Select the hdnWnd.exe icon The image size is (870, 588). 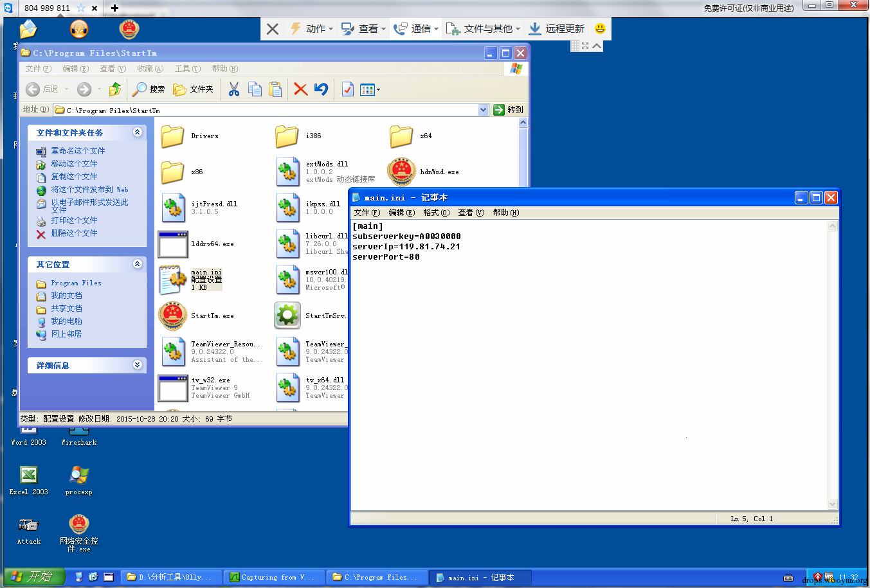(x=401, y=172)
